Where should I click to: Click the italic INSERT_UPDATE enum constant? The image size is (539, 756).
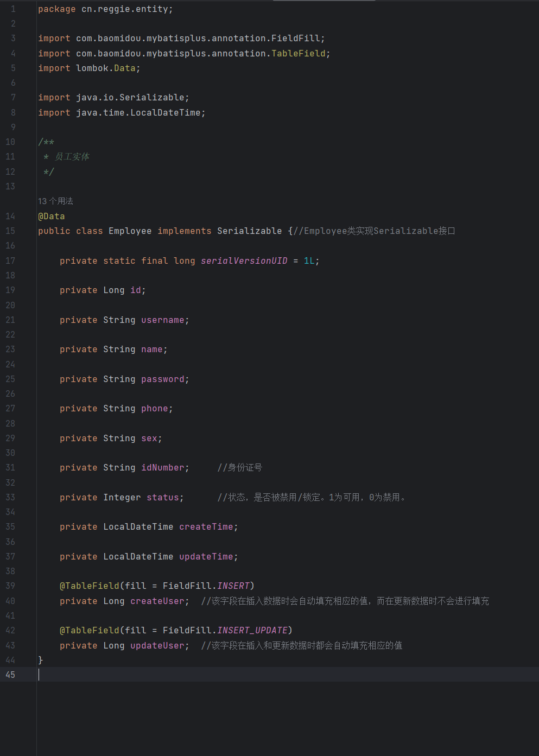[252, 630]
